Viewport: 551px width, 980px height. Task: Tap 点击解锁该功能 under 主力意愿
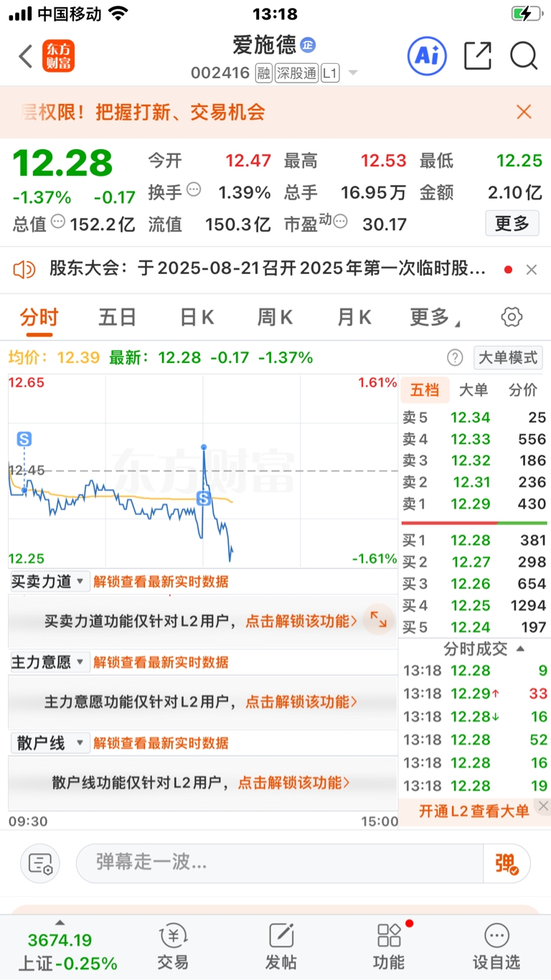[301, 702]
